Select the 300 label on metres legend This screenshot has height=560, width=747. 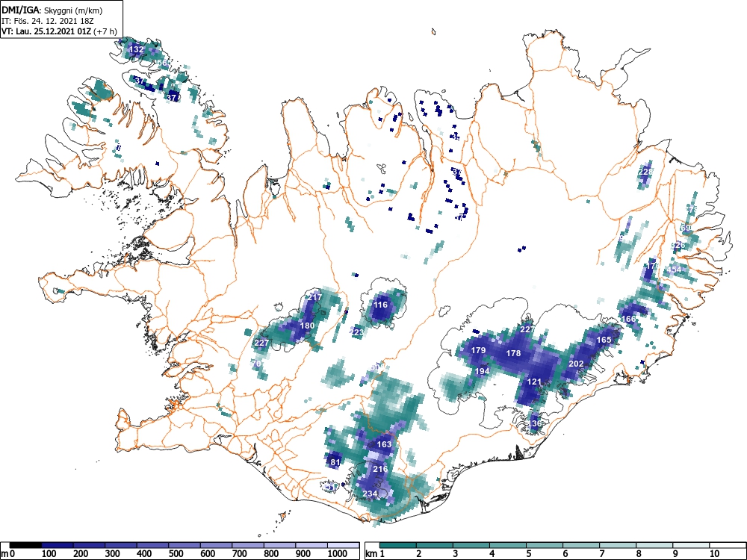pos(113,553)
